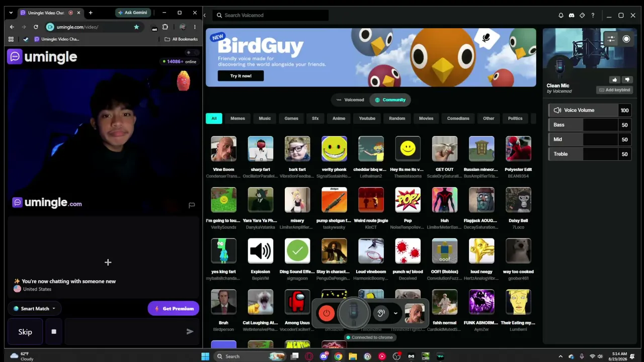The image size is (644, 362).
Task: Send the Umingle chat message
Action: pos(190,331)
